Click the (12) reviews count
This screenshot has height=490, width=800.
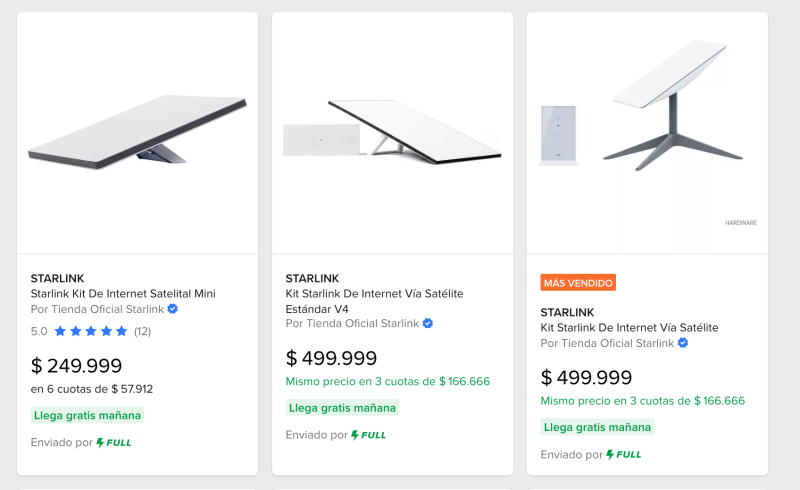(143, 331)
